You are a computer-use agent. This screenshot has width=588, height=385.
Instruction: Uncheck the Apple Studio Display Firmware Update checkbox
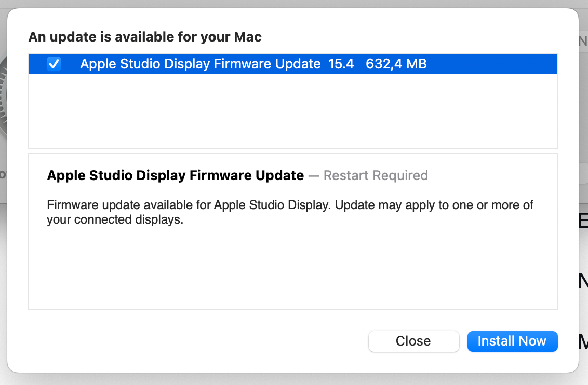pyautogui.click(x=54, y=64)
